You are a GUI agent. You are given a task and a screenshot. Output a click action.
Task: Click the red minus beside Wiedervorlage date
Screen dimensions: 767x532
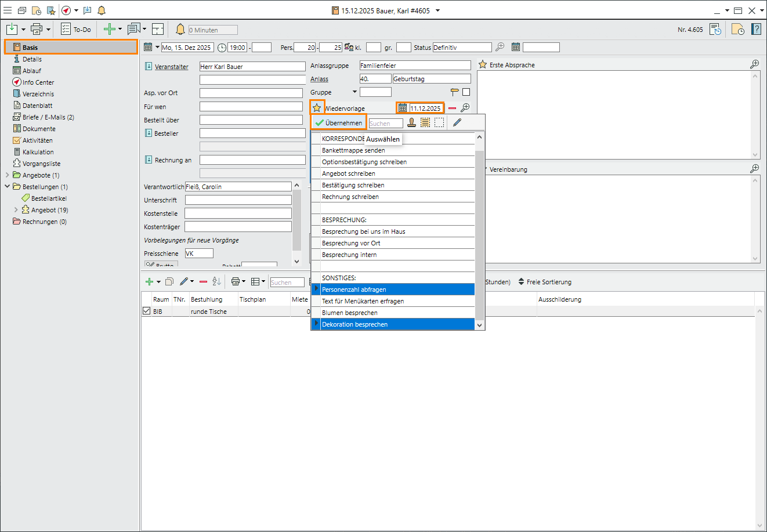(453, 108)
